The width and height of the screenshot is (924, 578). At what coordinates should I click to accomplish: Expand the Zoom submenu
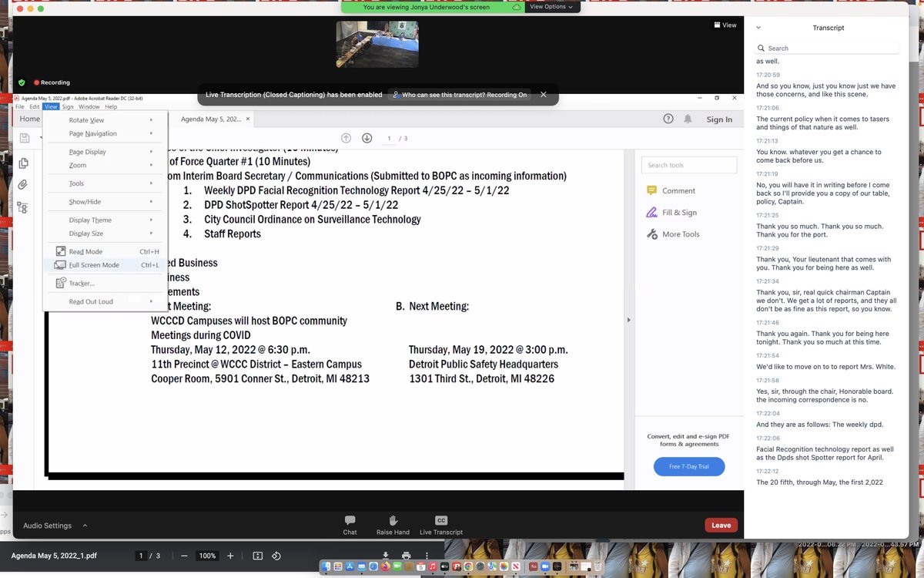tap(105, 165)
